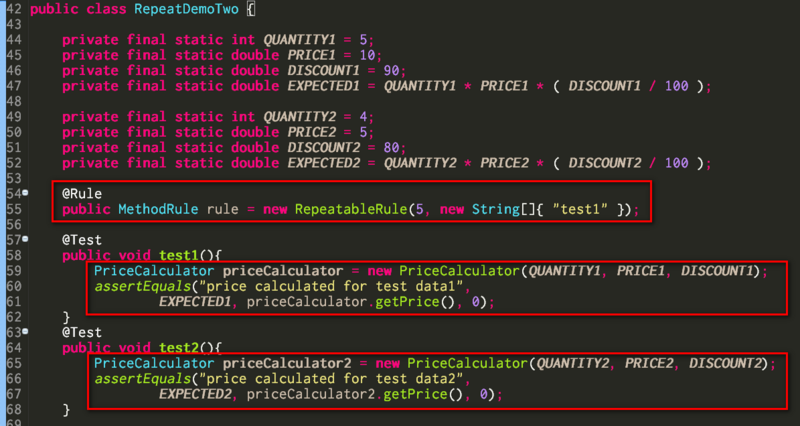Image resolution: width=800 pixels, height=426 pixels.
Task: Click the 'rule' variable name on line 55
Action: point(222,210)
